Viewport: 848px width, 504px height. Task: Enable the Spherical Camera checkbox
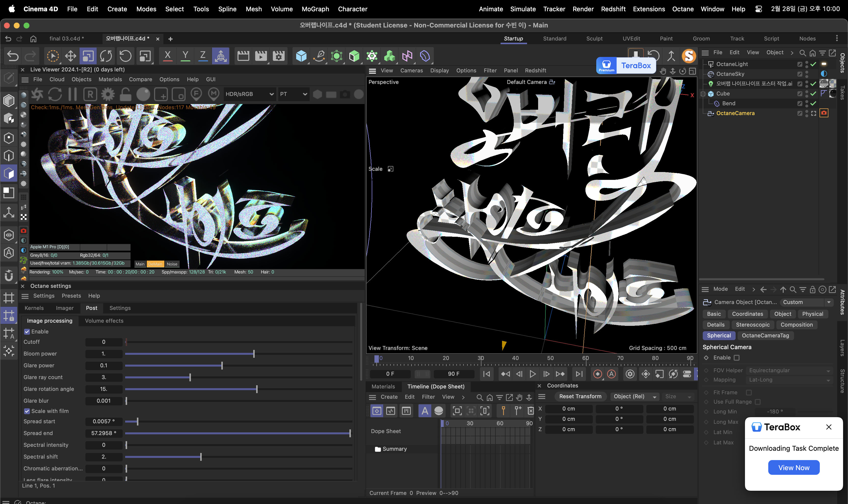coord(736,358)
